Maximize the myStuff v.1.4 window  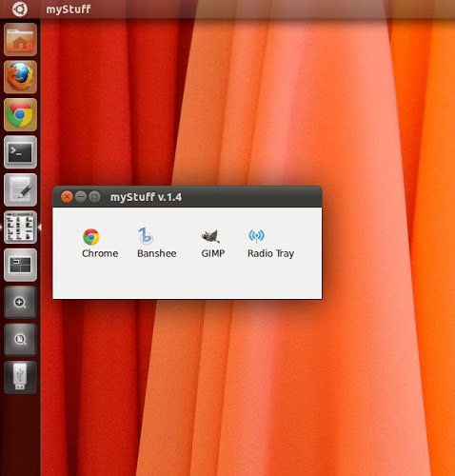click(94, 197)
